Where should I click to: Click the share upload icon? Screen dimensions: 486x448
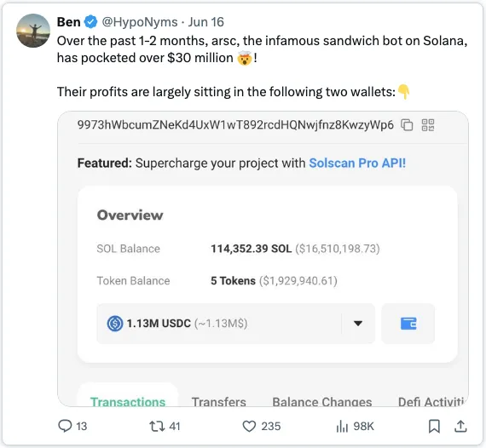(460, 426)
